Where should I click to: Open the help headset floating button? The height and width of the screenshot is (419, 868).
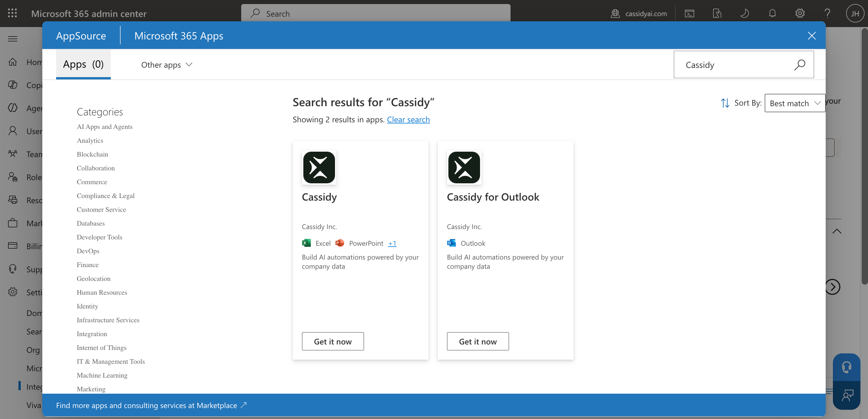(846, 367)
